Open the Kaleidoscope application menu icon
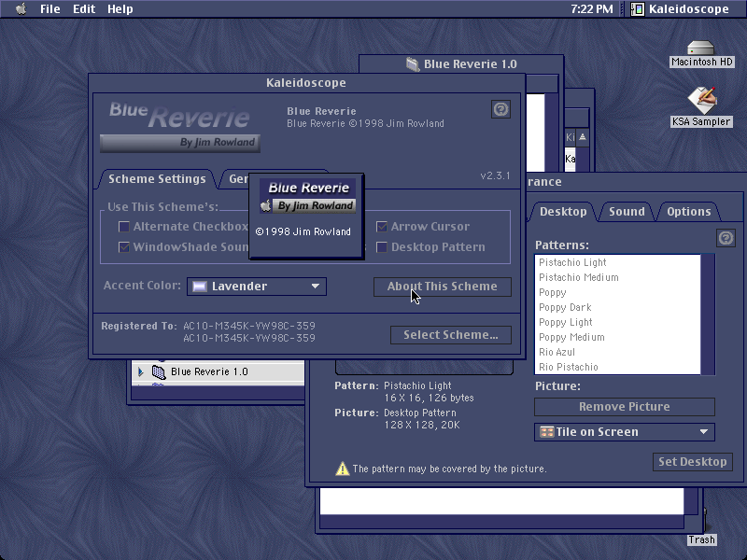Screen dimensions: 747x560 click(637, 9)
